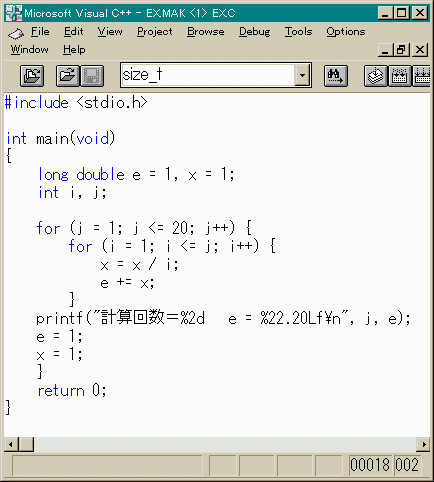Open the File menu
The height and width of the screenshot is (482, 434).
40,32
